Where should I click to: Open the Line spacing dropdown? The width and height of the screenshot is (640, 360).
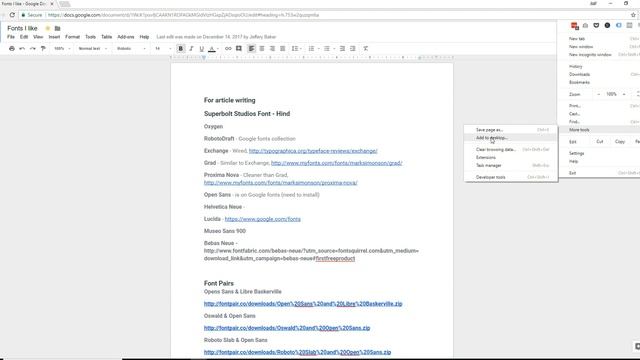click(x=296, y=49)
